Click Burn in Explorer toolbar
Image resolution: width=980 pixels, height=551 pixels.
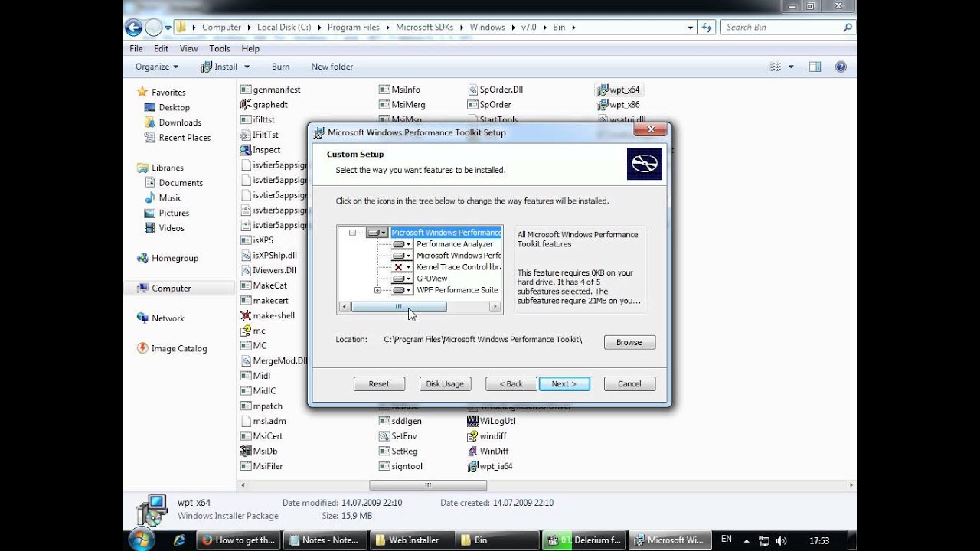click(x=280, y=67)
